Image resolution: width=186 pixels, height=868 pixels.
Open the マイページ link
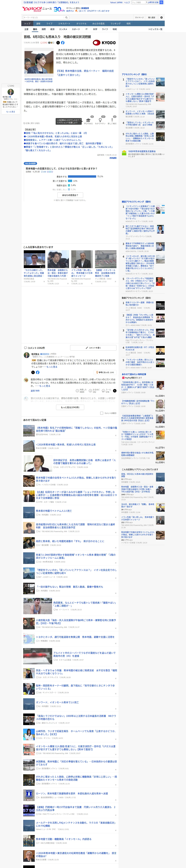(139, 18)
